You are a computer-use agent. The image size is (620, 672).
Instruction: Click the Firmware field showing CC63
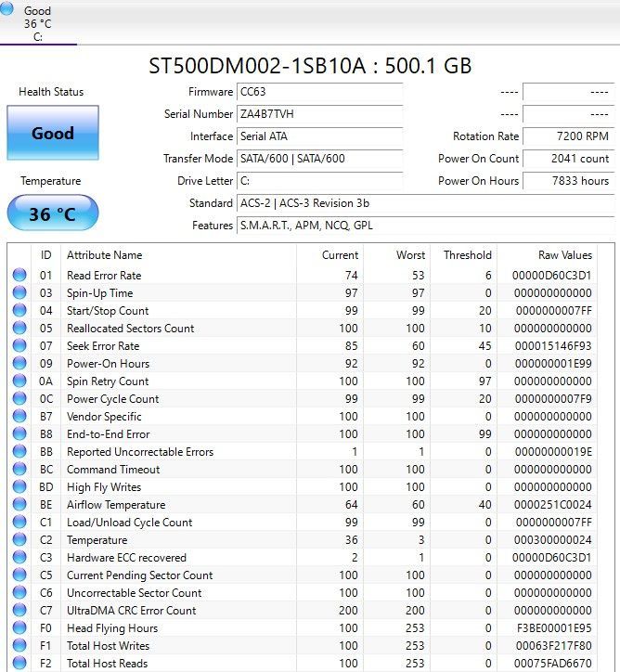(319, 92)
